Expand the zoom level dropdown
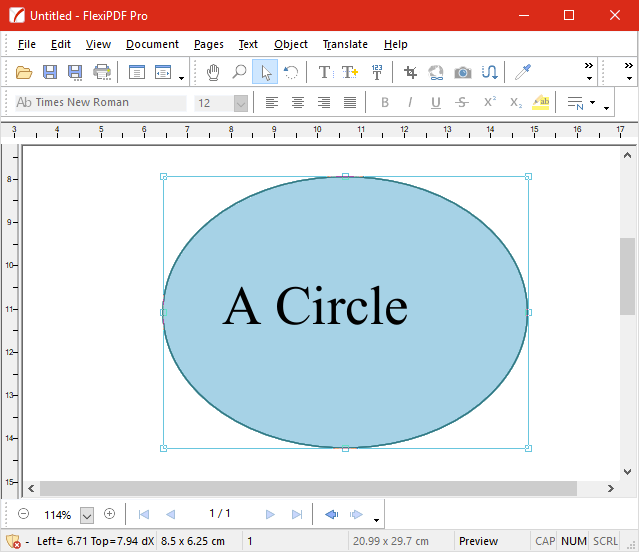Screen dimensions: 639x552 86,515
